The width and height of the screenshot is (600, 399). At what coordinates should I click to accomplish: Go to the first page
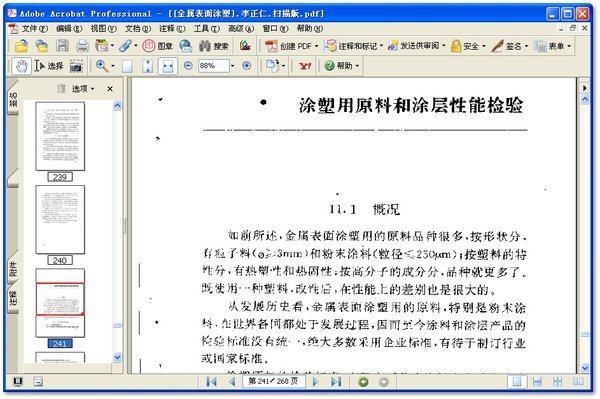tap(211, 381)
